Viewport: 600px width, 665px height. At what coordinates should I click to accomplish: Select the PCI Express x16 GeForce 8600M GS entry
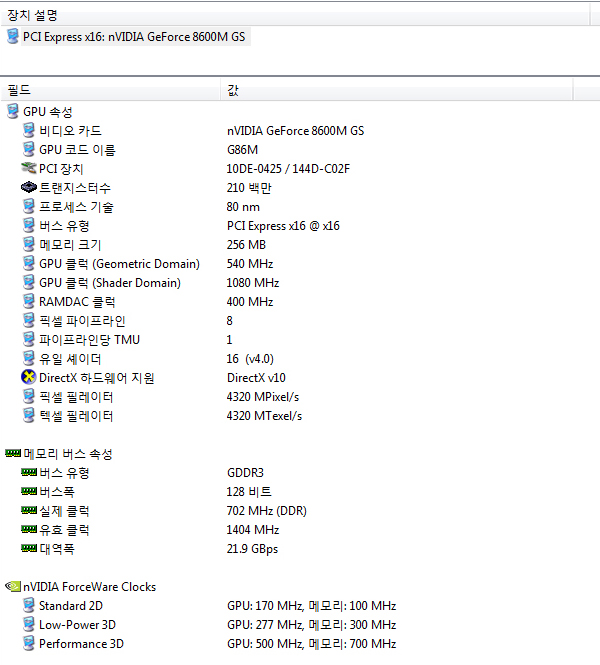[134, 37]
